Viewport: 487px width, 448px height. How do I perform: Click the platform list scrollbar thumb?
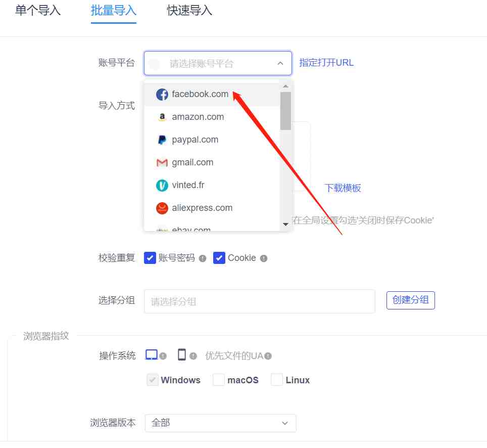285,111
